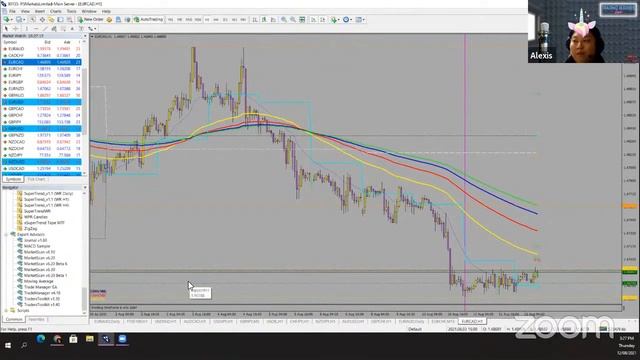Click Alexis's Zoom video thumbnail

coord(584,31)
